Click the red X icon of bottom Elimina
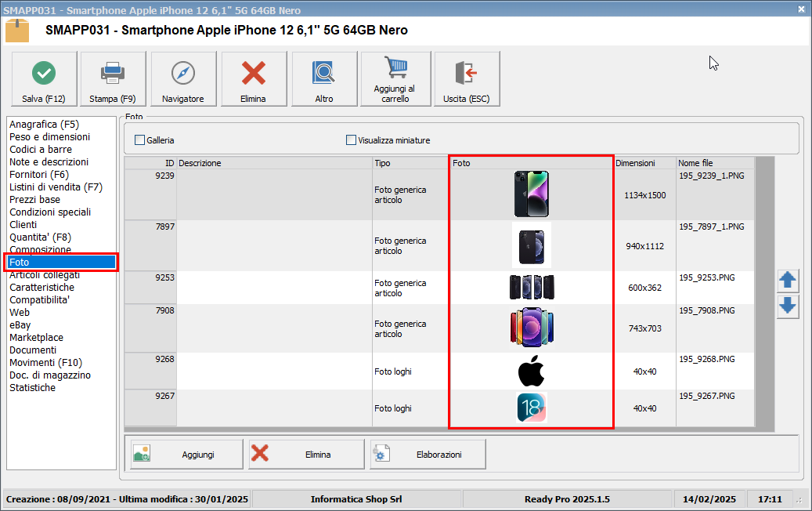Screen dimensions: 812x511 260,453
